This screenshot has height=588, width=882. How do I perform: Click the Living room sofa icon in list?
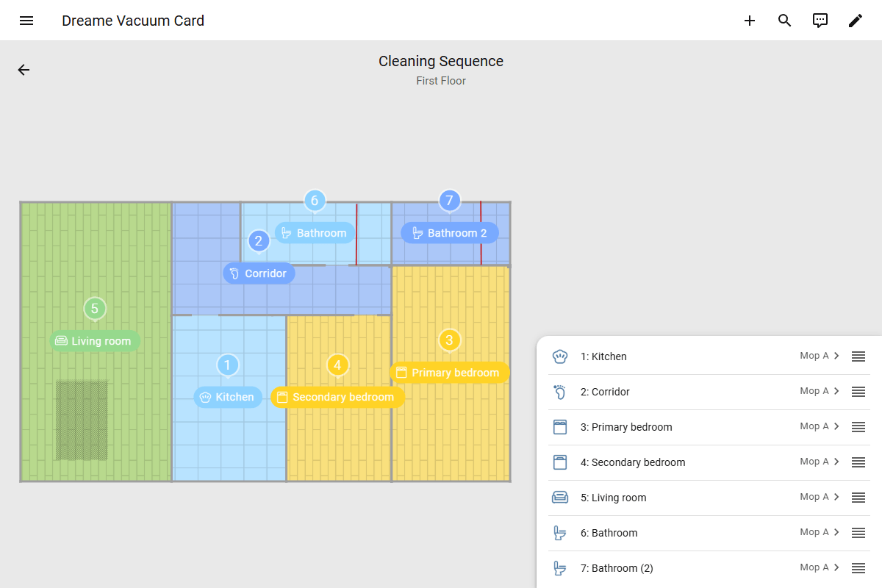tap(560, 498)
